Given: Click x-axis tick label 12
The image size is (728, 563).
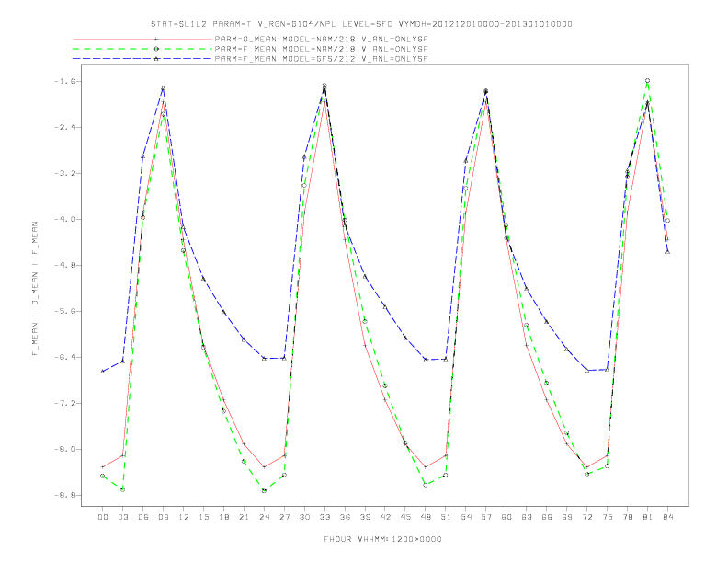Looking at the screenshot, I should pyautogui.click(x=184, y=517).
